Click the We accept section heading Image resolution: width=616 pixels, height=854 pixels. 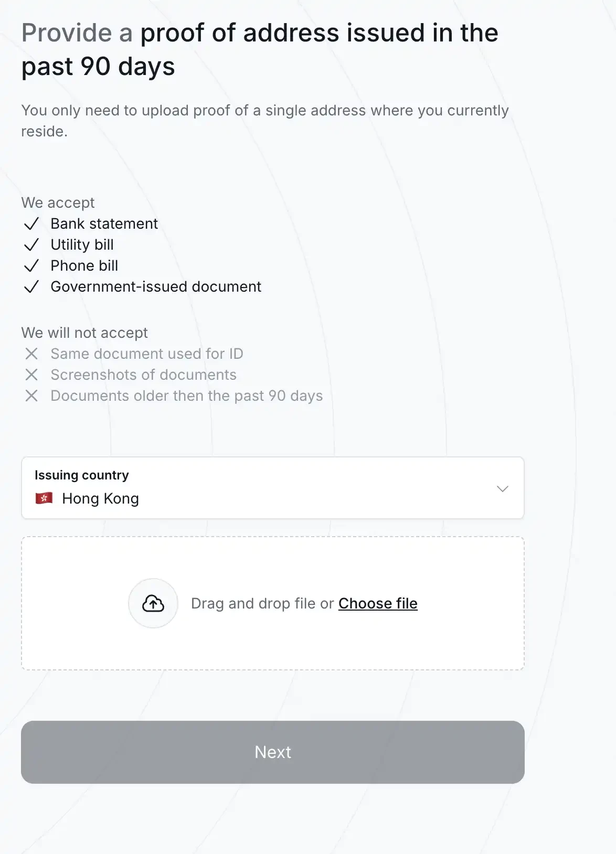58,202
